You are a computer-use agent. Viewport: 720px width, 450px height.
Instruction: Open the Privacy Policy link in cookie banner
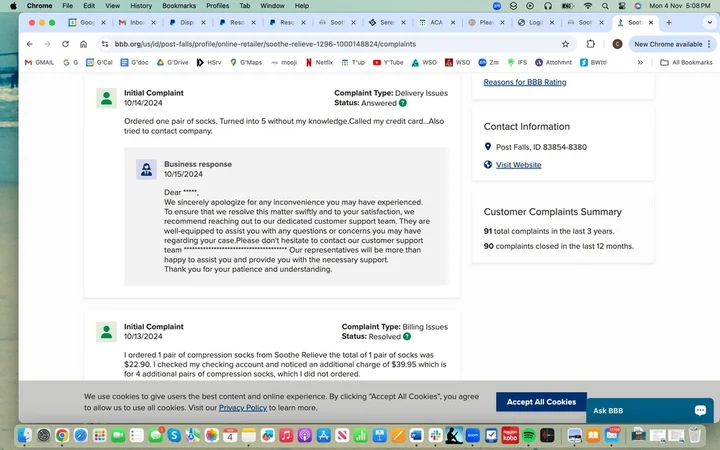pos(243,408)
